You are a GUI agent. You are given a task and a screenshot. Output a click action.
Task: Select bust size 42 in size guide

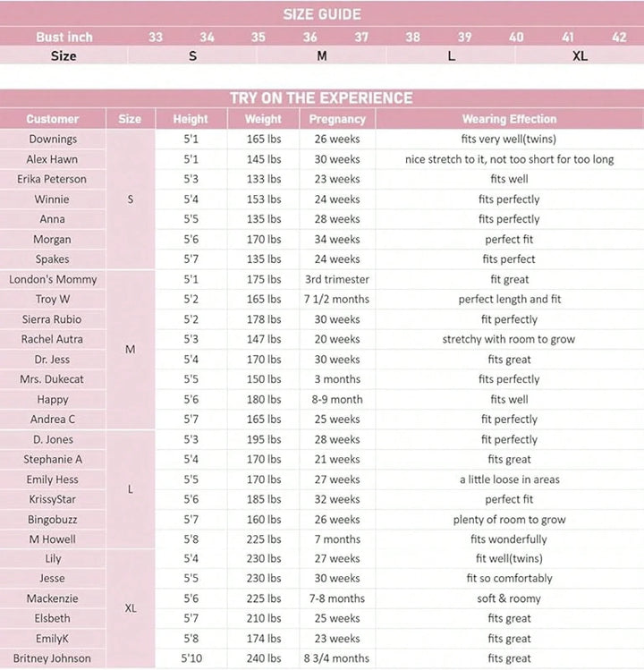click(619, 37)
